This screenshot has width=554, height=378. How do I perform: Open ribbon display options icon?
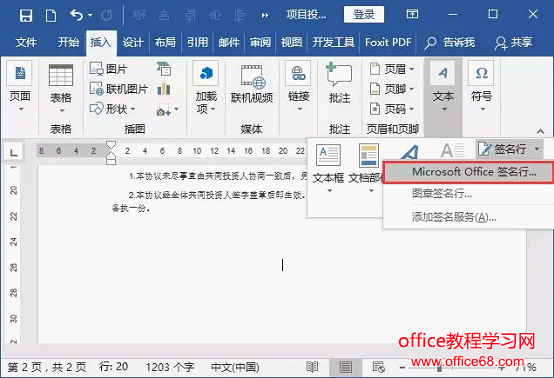point(412,14)
